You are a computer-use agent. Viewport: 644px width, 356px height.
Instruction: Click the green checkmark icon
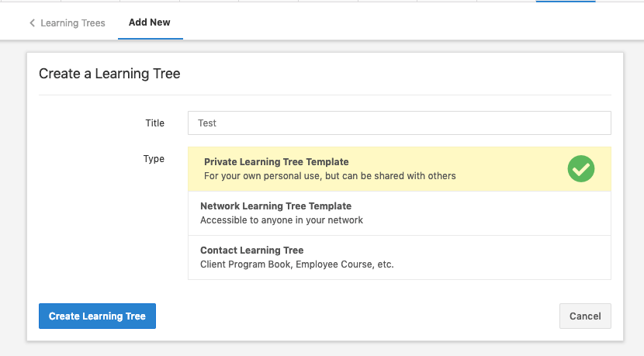580,169
